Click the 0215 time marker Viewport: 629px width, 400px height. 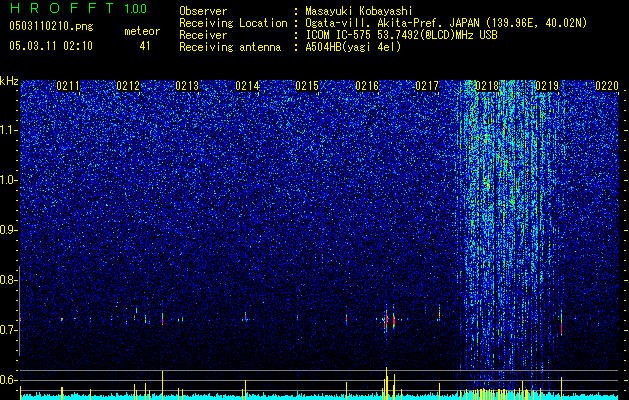click(x=307, y=86)
